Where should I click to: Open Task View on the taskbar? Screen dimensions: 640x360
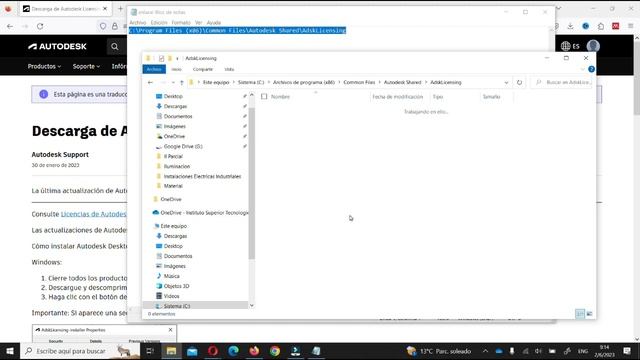point(150,351)
